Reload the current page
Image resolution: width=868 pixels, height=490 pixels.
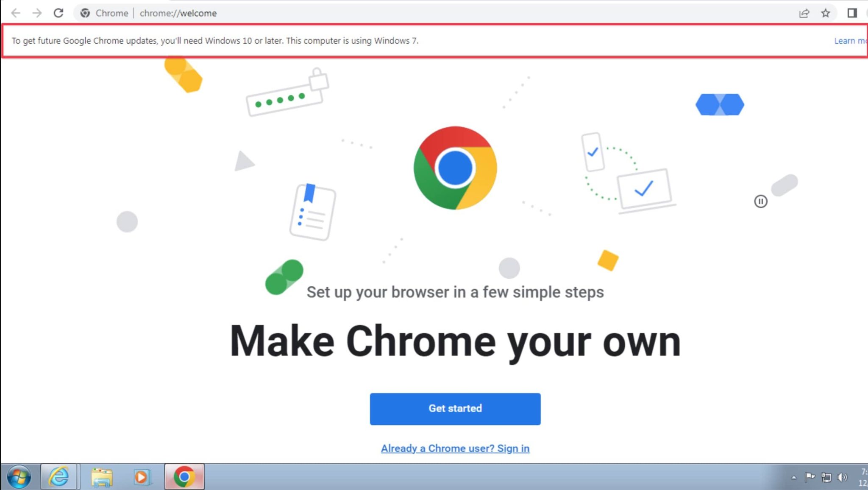click(x=58, y=13)
